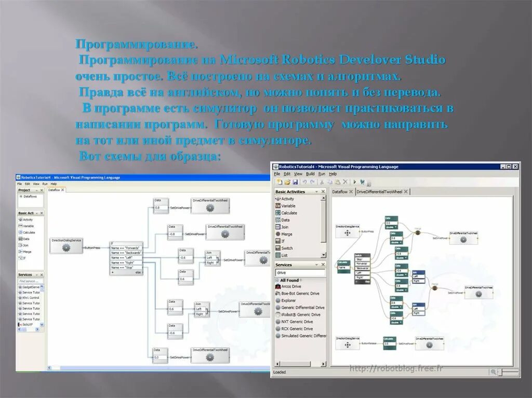Open View menu in back window

tap(36, 184)
